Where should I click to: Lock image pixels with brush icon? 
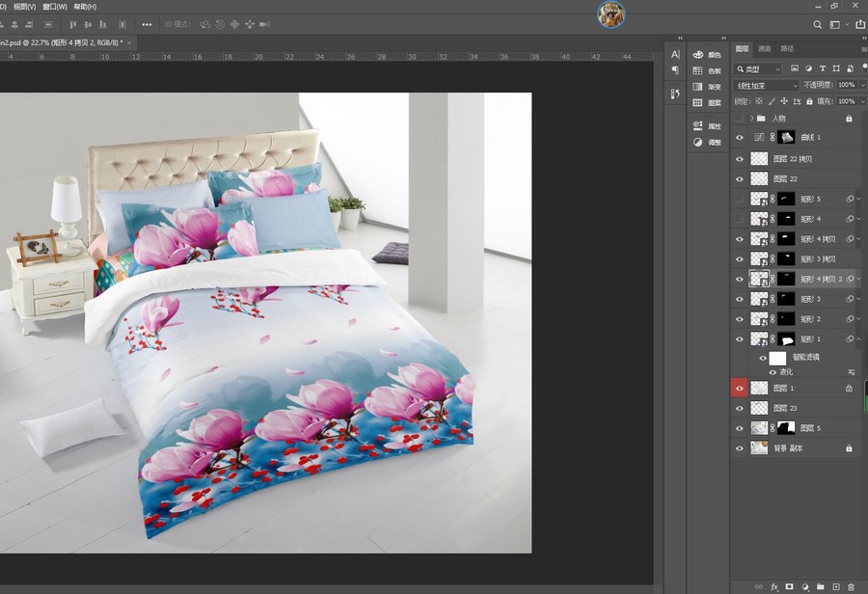coord(772,101)
